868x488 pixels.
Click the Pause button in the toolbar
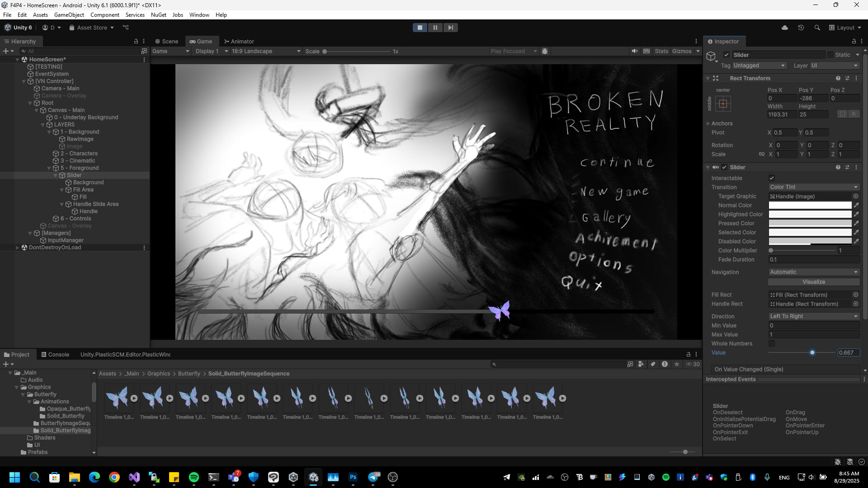[x=435, y=28]
